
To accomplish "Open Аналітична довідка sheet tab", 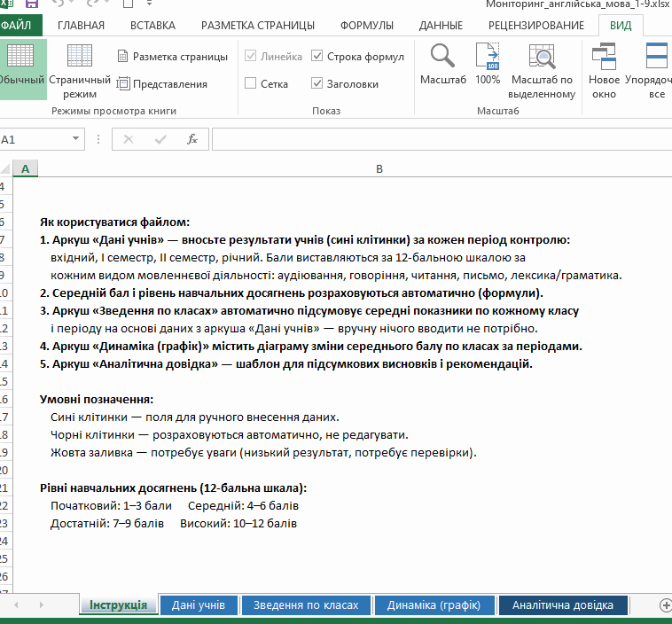I will [x=563, y=605].
